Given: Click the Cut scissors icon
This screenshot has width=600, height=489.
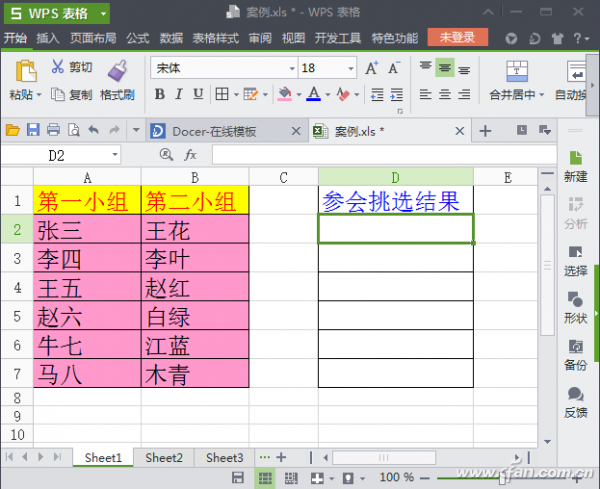Looking at the screenshot, I should tap(57, 67).
